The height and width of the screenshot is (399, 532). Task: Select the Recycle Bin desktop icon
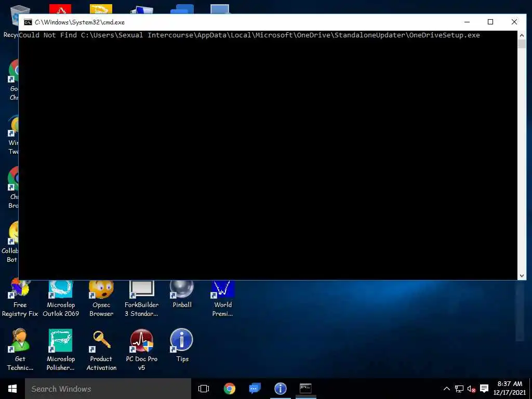pos(10,21)
